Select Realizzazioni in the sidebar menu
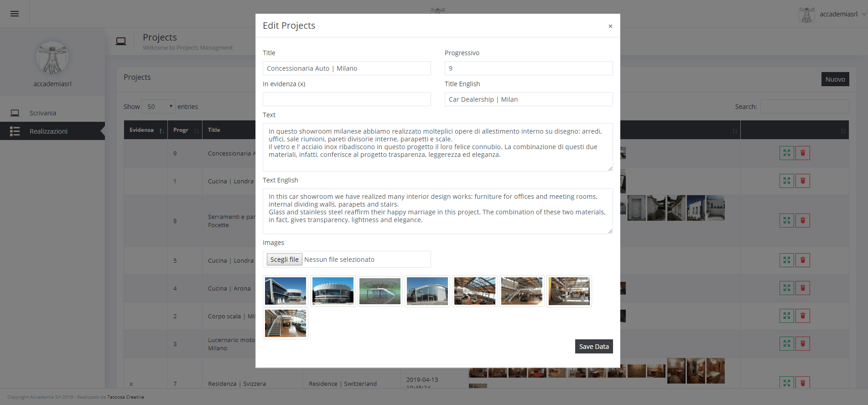 click(x=48, y=131)
